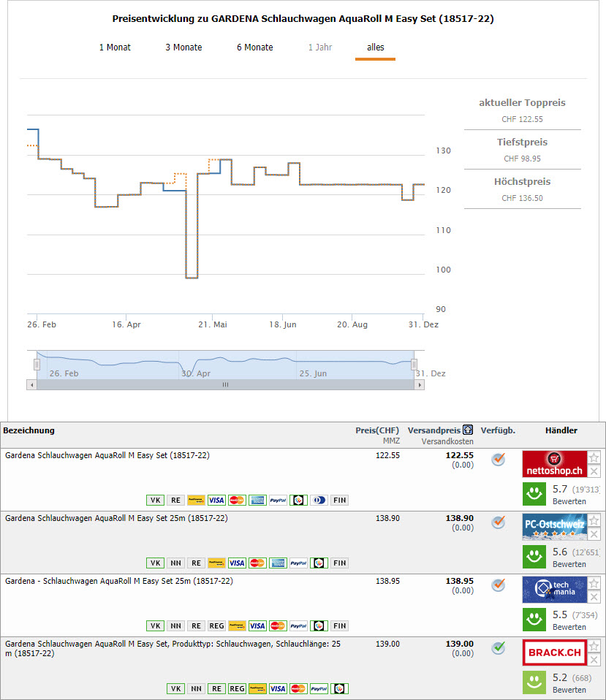Click American Express icon in nettoshop.ch row
This screenshot has width=606, height=700.
click(x=257, y=500)
